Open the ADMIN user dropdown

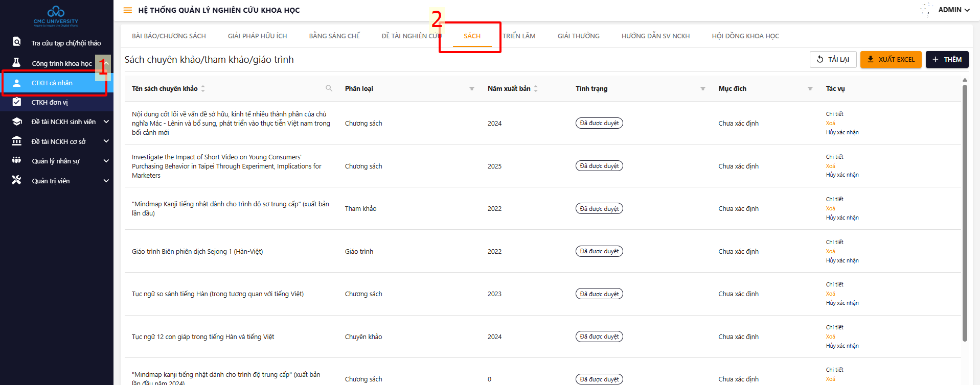tap(953, 10)
